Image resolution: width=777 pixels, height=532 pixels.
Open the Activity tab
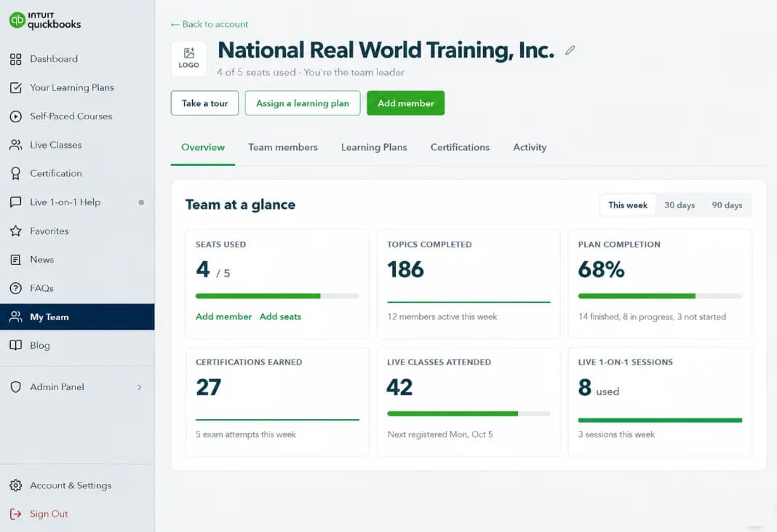(x=530, y=147)
